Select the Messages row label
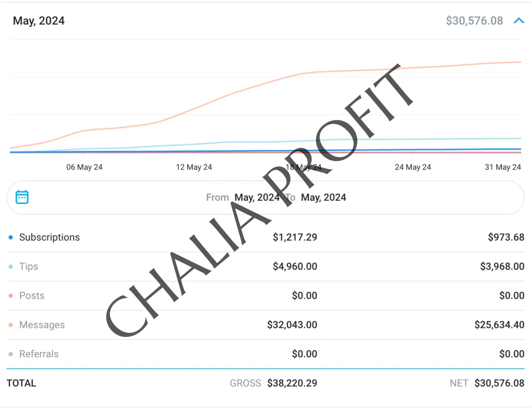The image size is (532, 410). coord(42,325)
